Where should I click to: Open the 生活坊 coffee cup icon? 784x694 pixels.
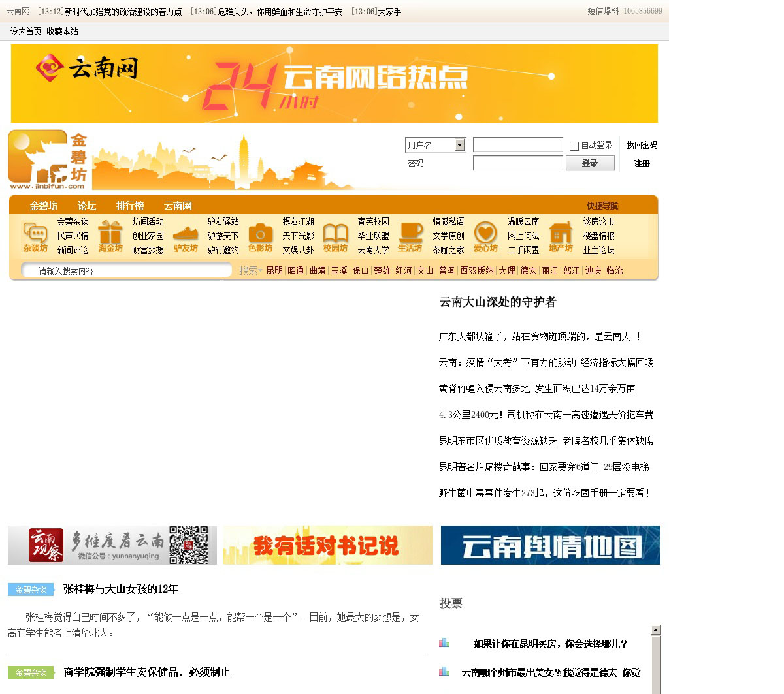(x=410, y=236)
